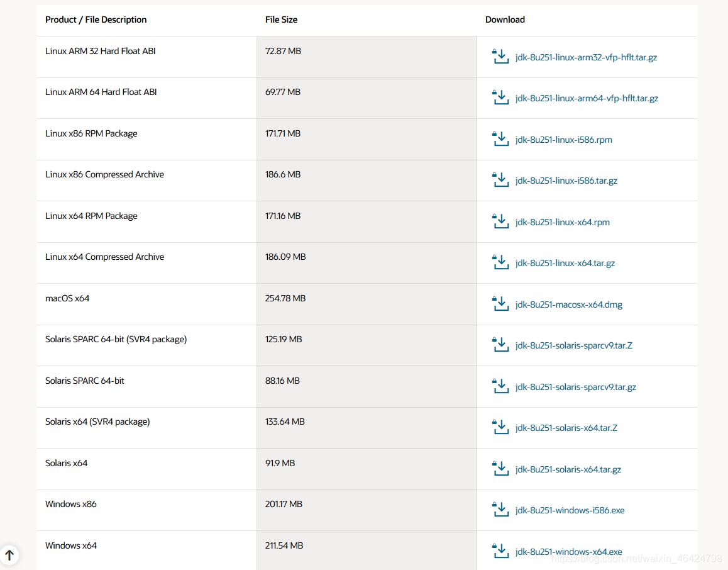Click download icon for jdk-8u251-linux-arm64-vfp-hflt.tar.gz
Viewport: 728px width, 570px height.
click(500, 97)
